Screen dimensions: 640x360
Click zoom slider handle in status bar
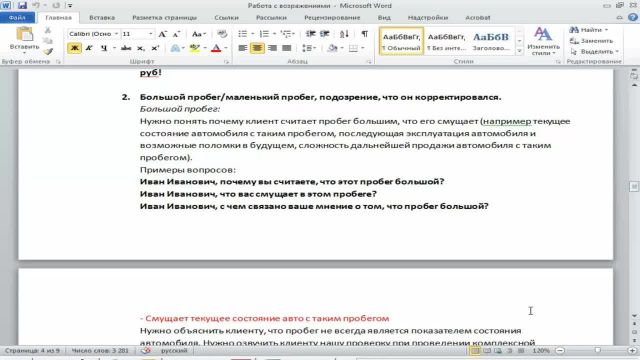pos(598,351)
